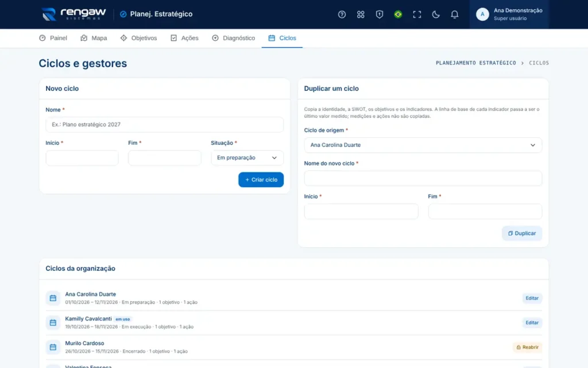Click the Planejamento Estratégico breadcrumb
588x368 pixels.
pyautogui.click(x=475, y=63)
